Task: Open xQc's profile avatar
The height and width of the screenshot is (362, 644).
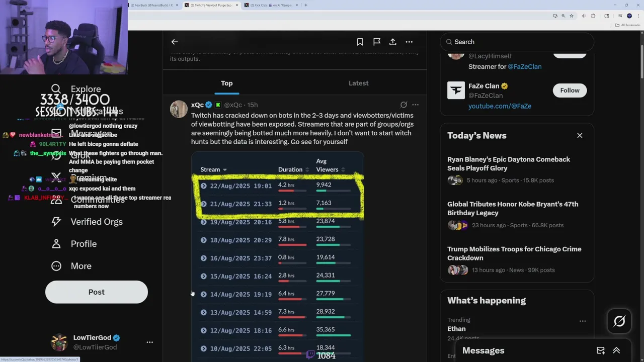Action: click(x=179, y=109)
